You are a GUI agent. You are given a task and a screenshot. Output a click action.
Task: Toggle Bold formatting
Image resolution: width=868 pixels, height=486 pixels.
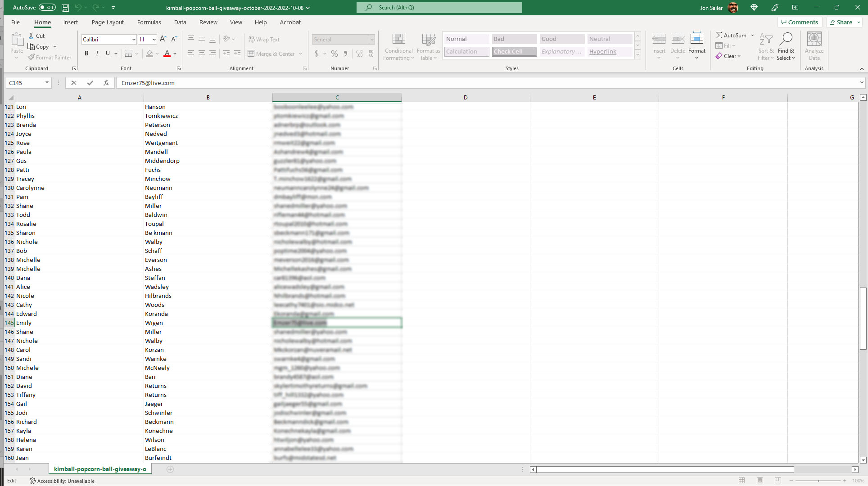click(x=86, y=54)
